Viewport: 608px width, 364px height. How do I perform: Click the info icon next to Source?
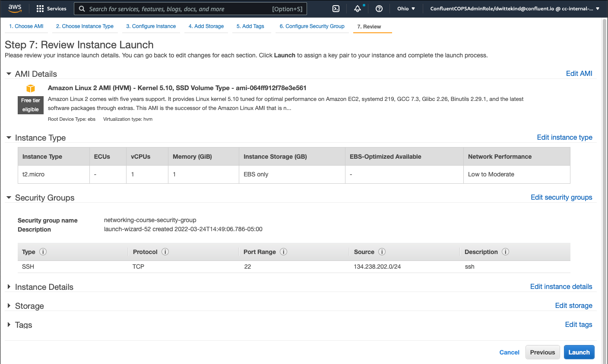382,252
